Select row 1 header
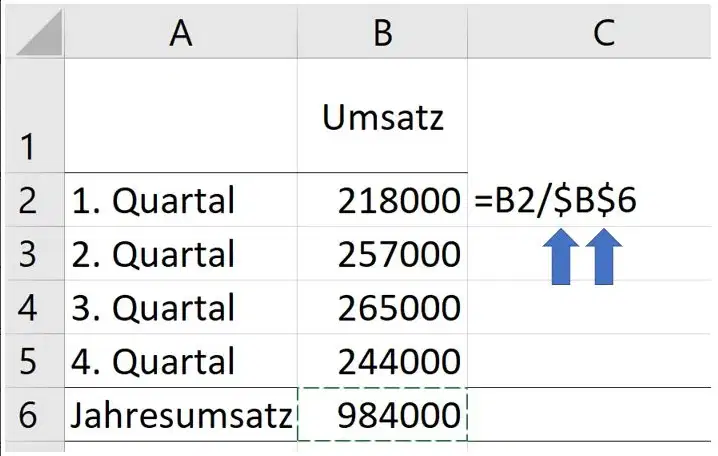The image size is (718, 456). (33, 115)
